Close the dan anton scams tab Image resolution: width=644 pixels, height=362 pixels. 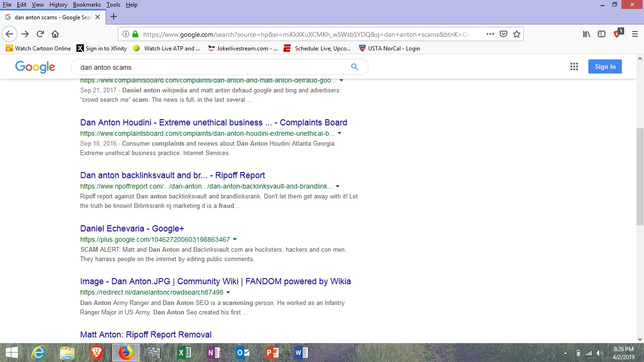(98, 17)
